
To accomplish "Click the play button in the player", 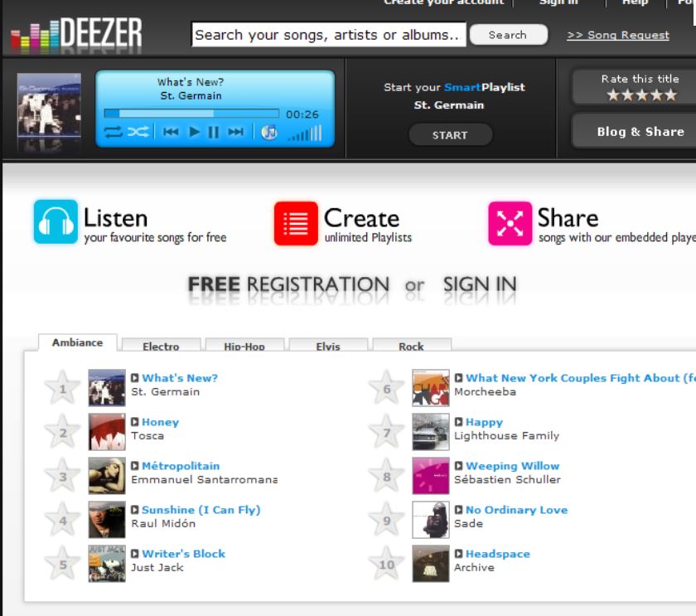I will coord(195,132).
